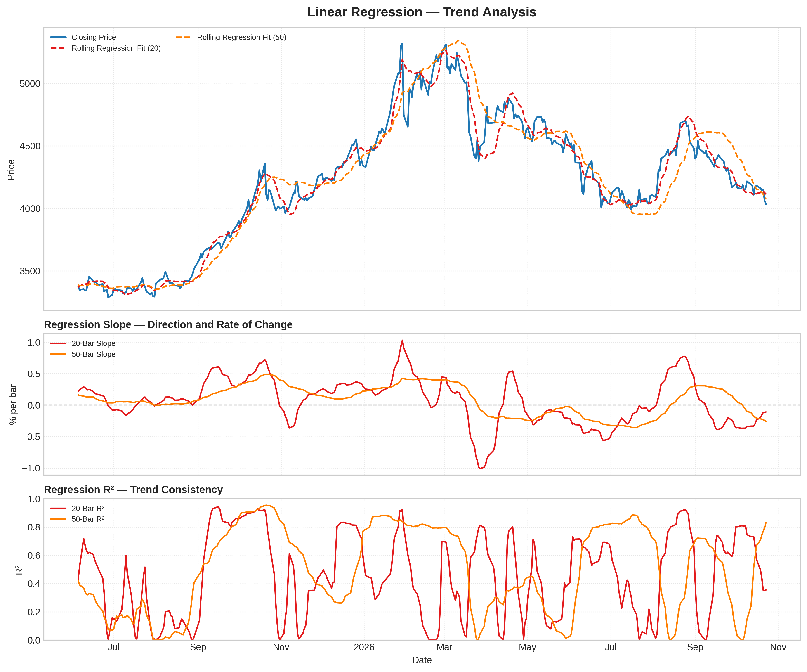The image size is (807, 672).
Task: Click the 'Regression Slope — Direction and Rate of Change' heading
Action: click(x=168, y=325)
